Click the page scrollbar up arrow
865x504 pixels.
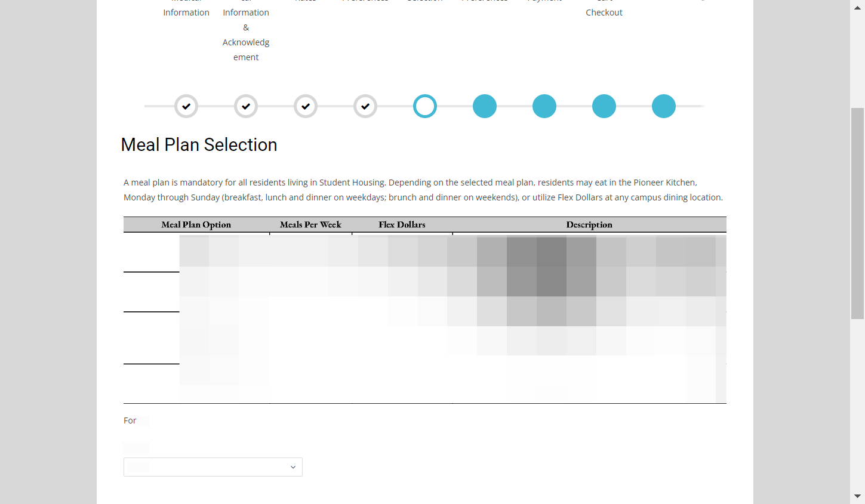[857, 8]
